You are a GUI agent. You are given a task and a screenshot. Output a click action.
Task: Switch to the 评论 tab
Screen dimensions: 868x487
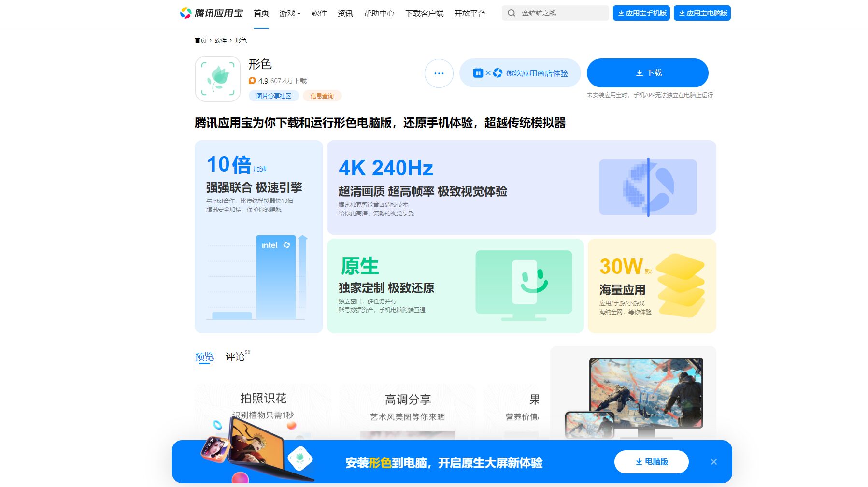click(235, 357)
